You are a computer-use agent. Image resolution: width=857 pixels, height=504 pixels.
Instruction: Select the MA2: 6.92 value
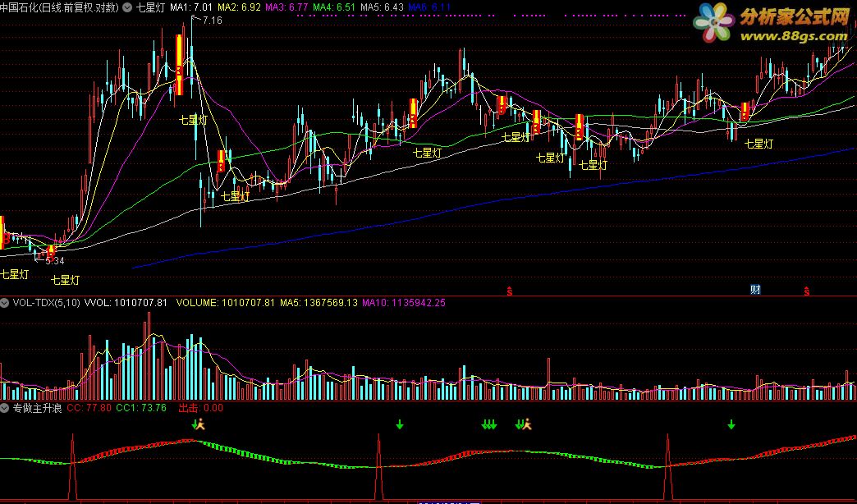pos(239,7)
